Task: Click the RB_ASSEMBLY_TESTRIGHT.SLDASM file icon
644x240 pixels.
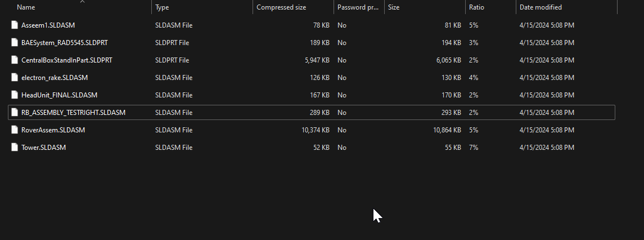Action: (x=15, y=113)
